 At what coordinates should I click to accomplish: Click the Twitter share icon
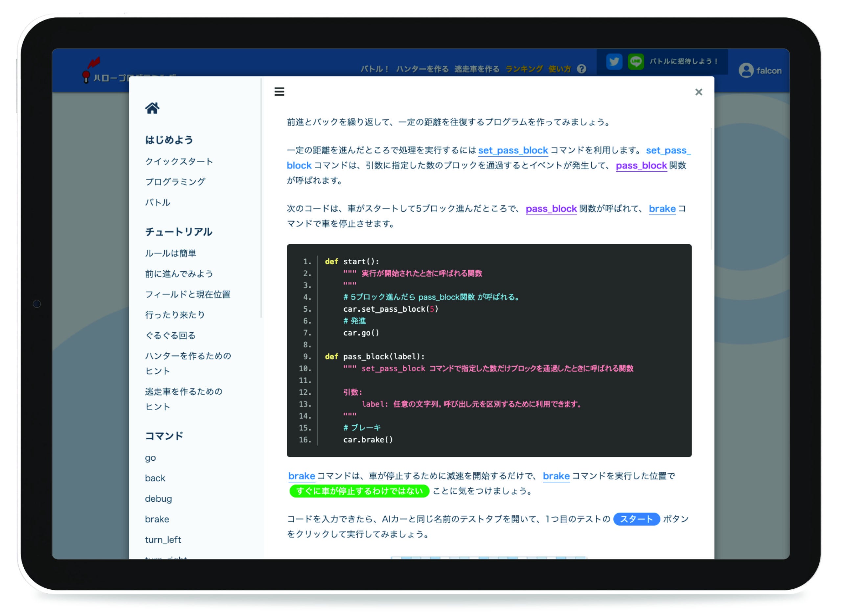[x=614, y=61]
